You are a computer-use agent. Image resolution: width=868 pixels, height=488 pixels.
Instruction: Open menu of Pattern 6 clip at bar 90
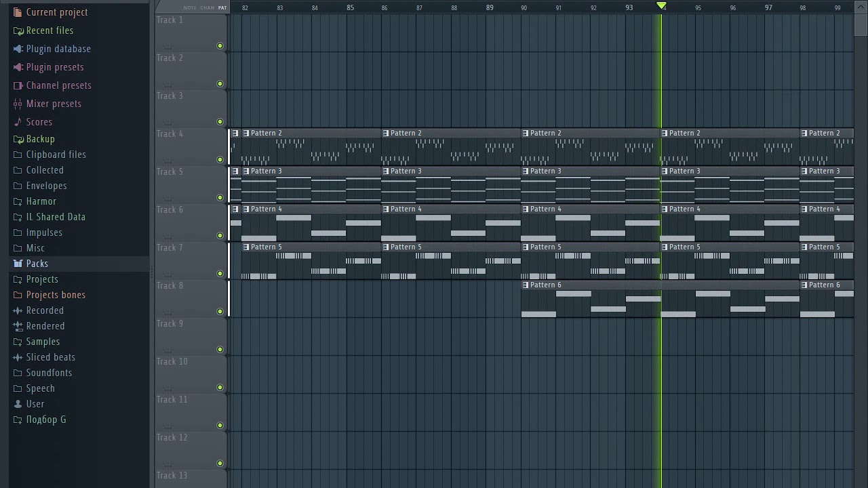pyautogui.click(x=526, y=285)
